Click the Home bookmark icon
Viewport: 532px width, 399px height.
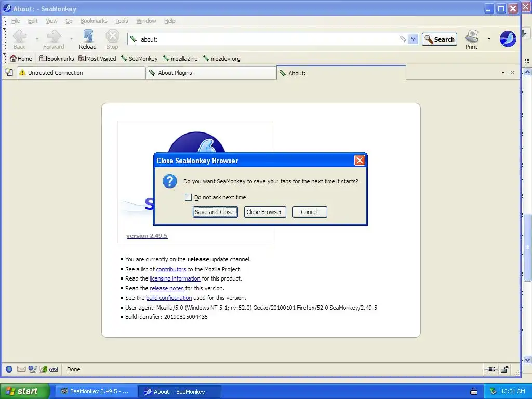point(13,58)
